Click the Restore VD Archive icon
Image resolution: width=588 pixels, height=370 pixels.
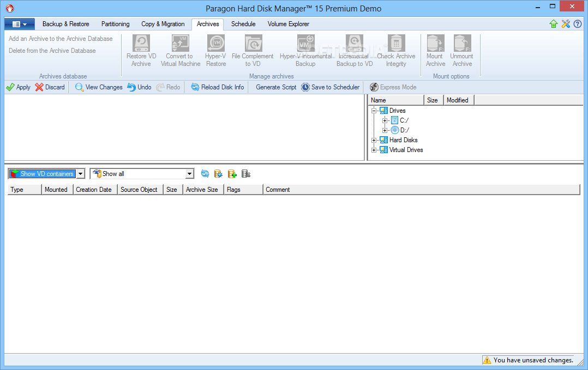click(141, 43)
